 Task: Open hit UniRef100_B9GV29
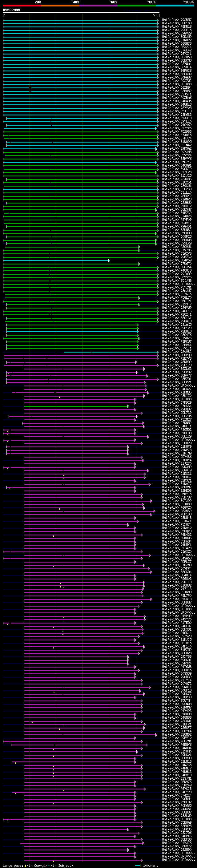coord(177,33)
